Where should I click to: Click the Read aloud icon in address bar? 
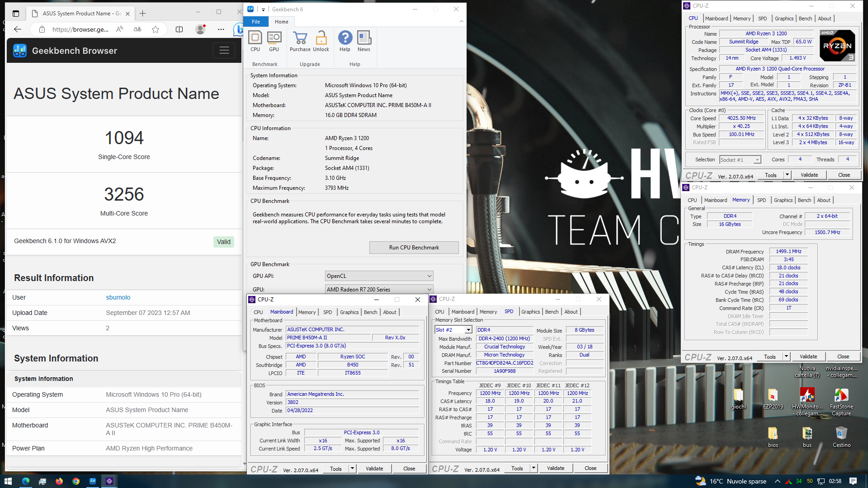coord(119,29)
